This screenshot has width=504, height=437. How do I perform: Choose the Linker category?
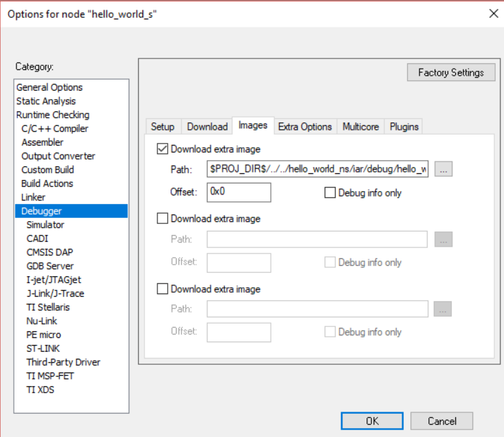tap(34, 197)
